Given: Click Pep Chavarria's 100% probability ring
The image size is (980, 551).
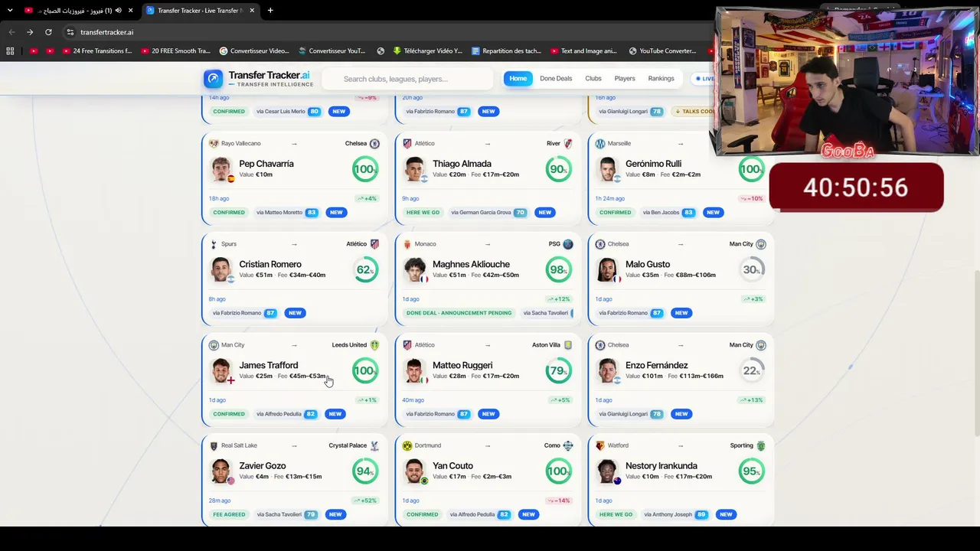Looking at the screenshot, I should [x=365, y=169].
